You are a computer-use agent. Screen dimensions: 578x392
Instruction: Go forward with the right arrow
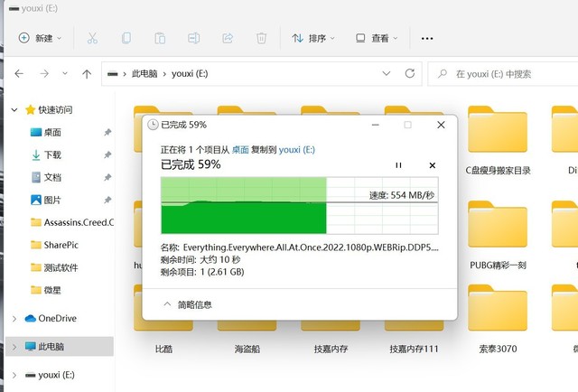[44, 74]
